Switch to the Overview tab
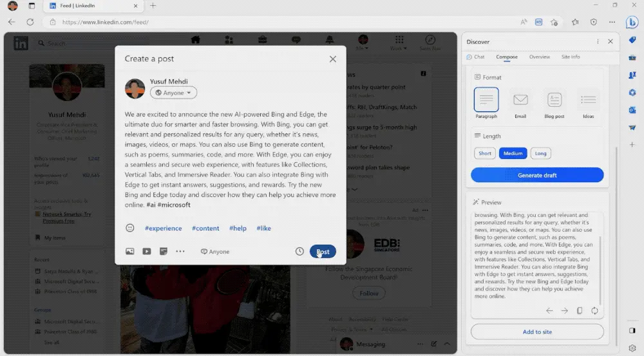Screen dimensions: 644x356 (539, 57)
